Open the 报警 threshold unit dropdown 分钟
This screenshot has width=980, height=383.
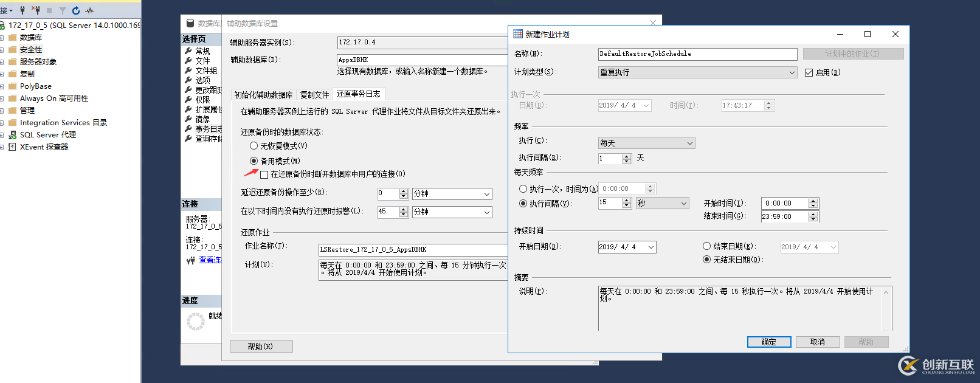[x=452, y=212]
